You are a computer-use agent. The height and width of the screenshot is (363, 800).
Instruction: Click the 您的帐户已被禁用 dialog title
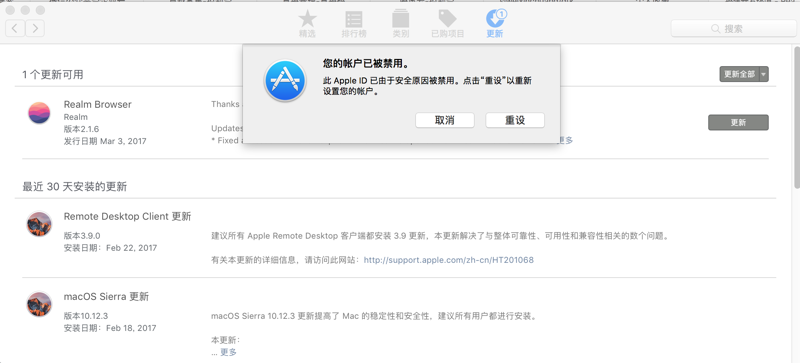[366, 64]
